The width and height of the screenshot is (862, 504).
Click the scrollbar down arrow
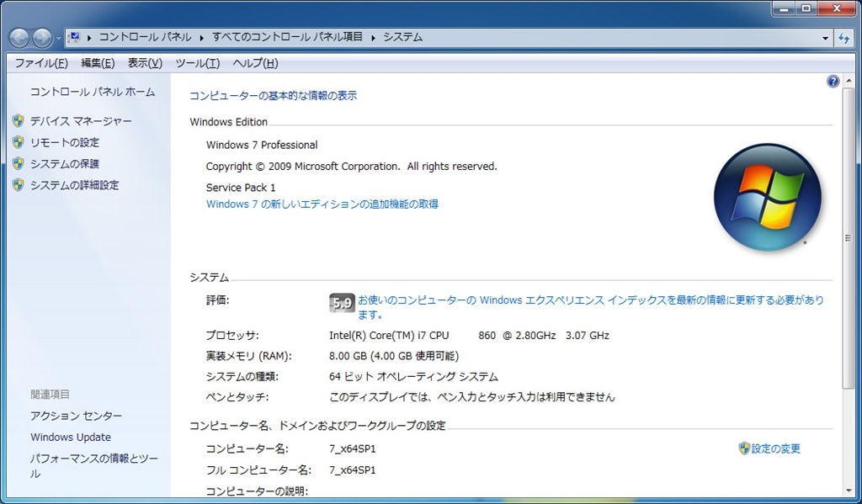pyautogui.click(x=849, y=491)
